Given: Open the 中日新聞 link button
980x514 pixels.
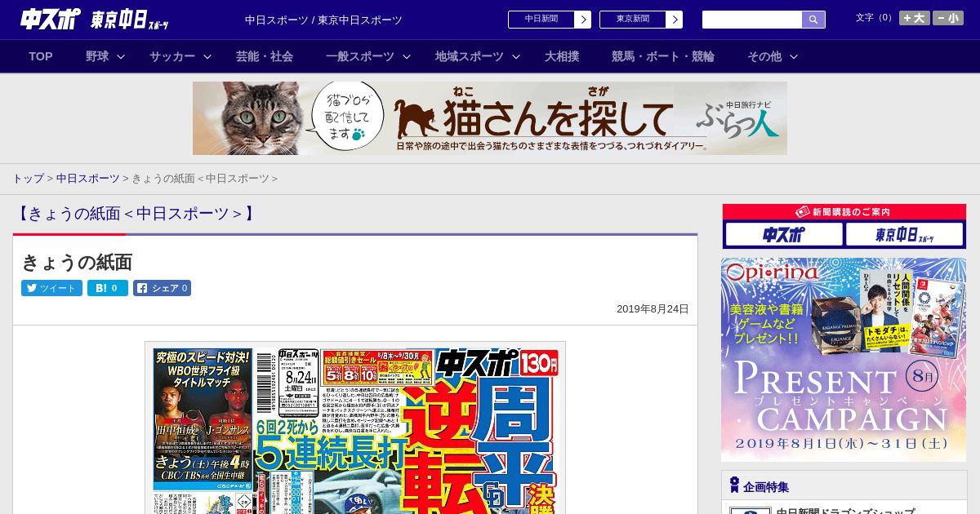Looking at the screenshot, I should [541, 20].
